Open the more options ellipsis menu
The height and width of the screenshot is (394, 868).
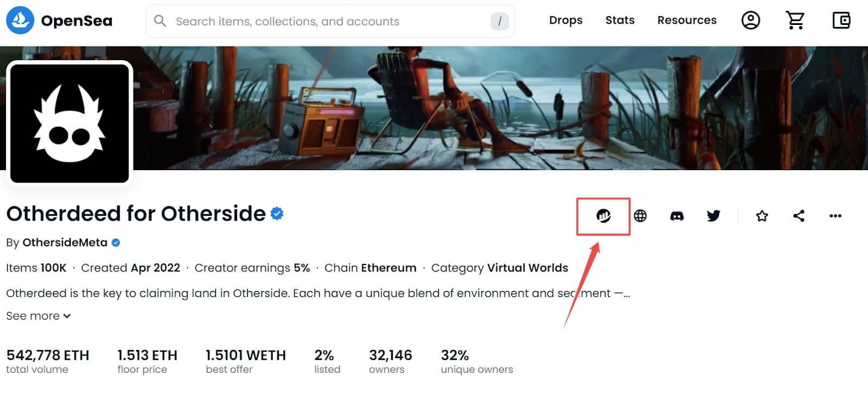tap(835, 216)
